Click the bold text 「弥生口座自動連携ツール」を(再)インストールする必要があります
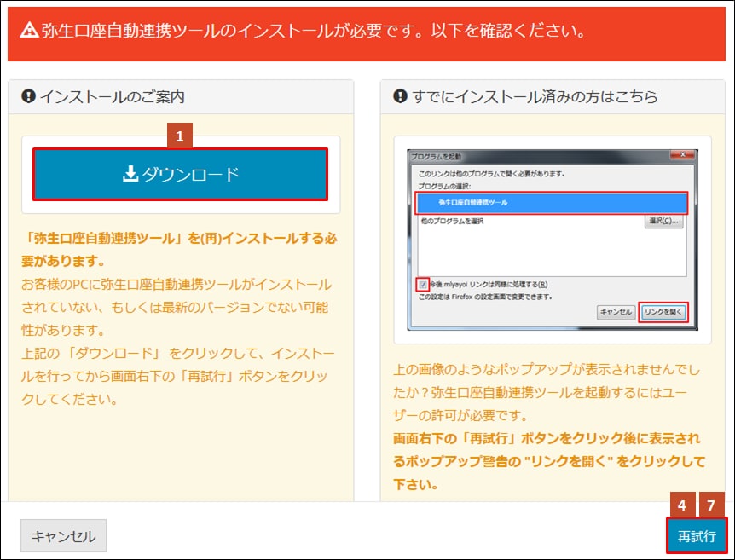The image size is (735, 560). 179,249
